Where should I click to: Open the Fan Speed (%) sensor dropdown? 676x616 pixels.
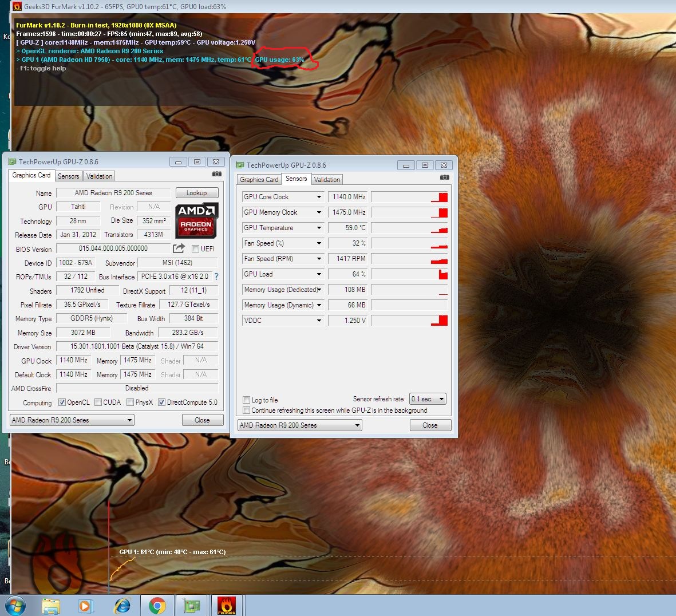[x=319, y=243]
